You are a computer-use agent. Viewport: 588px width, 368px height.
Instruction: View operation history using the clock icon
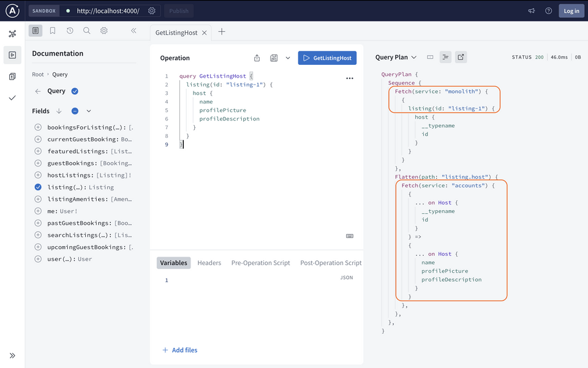click(x=69, y=30)
